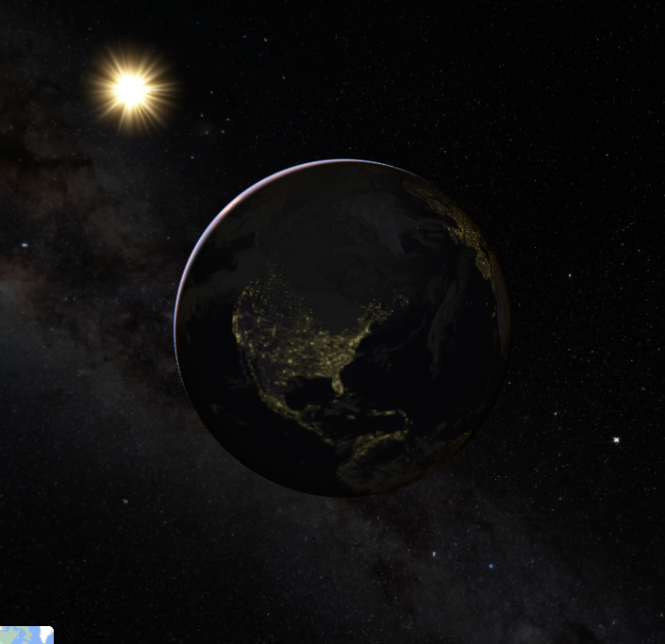Click the map layer thumbnail in bottom-left corner
The width and height of the screenshot is (665, 644).
(x=25, y=635)
